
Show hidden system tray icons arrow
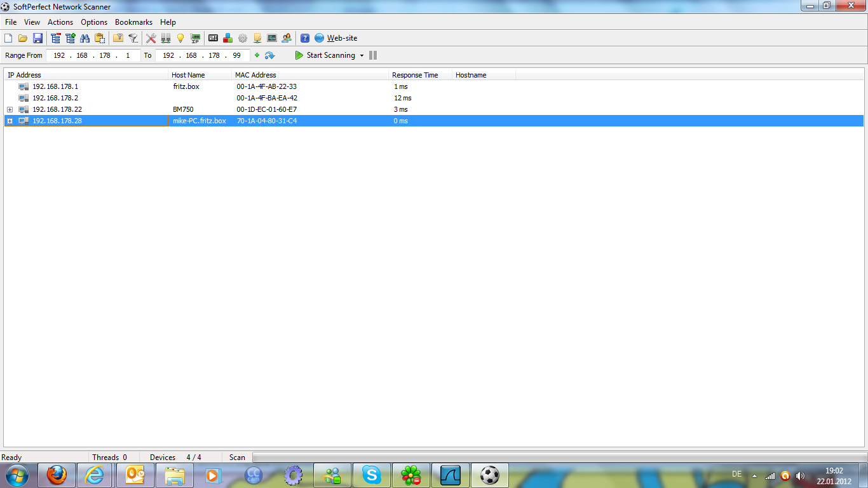coord(754,476)
